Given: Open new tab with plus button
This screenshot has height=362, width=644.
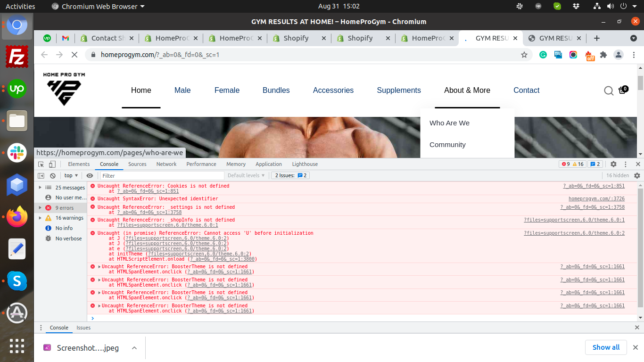Looking at the screenshot, I should pos(597,38).
